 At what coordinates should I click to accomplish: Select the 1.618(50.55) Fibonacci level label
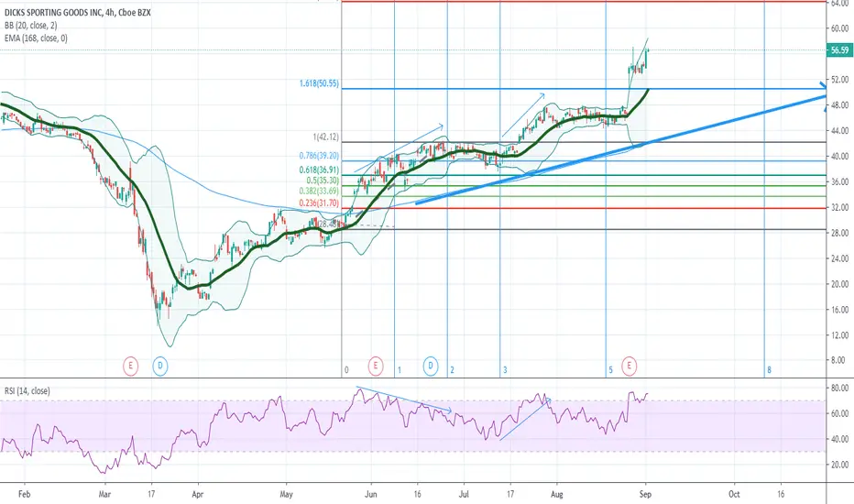coord(319,83)
